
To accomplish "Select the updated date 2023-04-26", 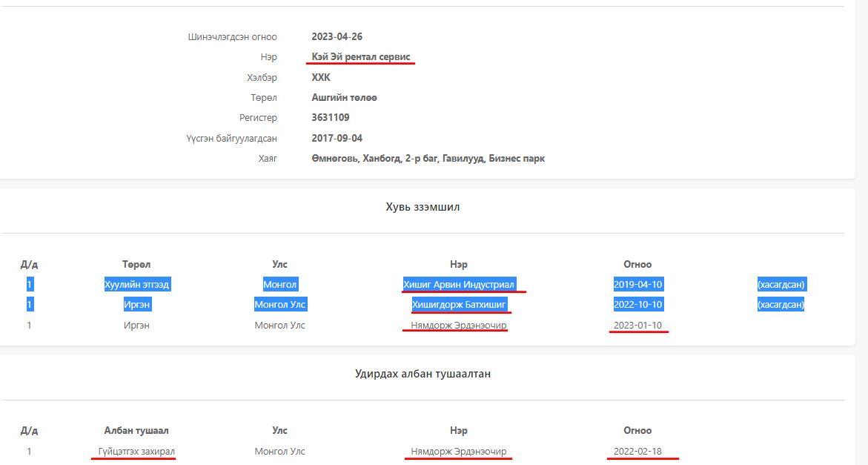I will click(x=337, y=36).
